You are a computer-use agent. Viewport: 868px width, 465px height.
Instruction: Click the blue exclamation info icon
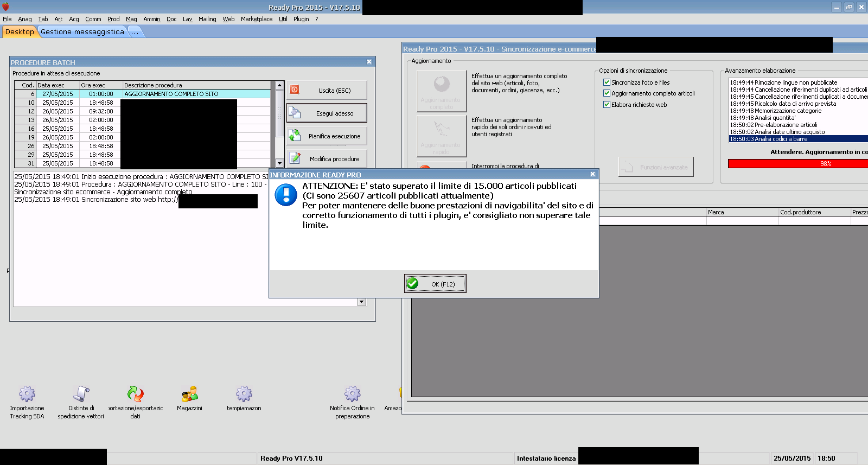[x=286, y=195]
